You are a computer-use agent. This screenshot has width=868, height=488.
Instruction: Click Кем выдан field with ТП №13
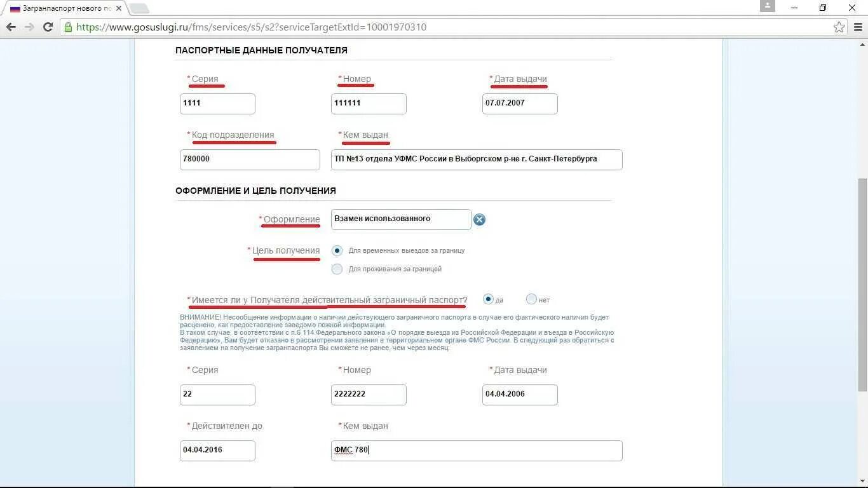[477, 159]
